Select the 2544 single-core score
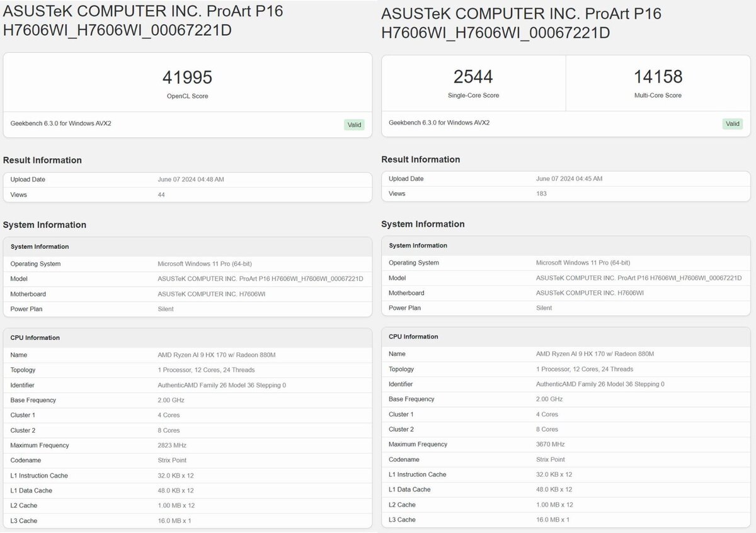This screenshot has width=756, height=533. pyautogui.click(x=473, y=77)
